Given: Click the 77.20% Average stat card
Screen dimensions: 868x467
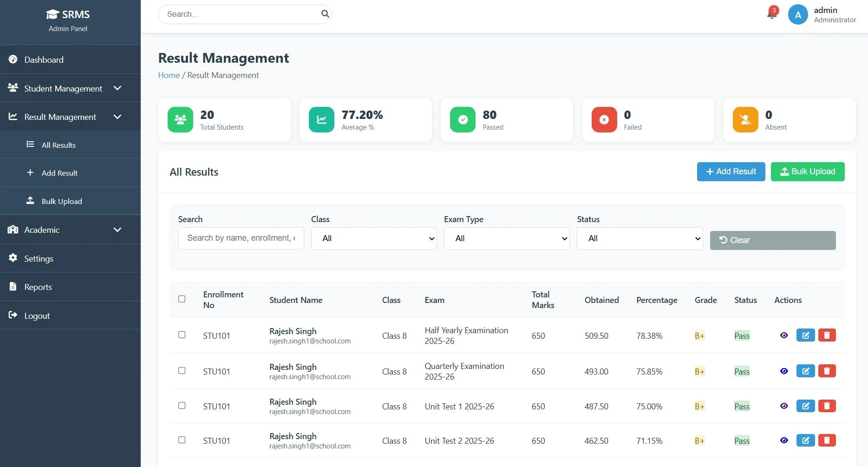Looking at the screenshot, I should point(365,119).
